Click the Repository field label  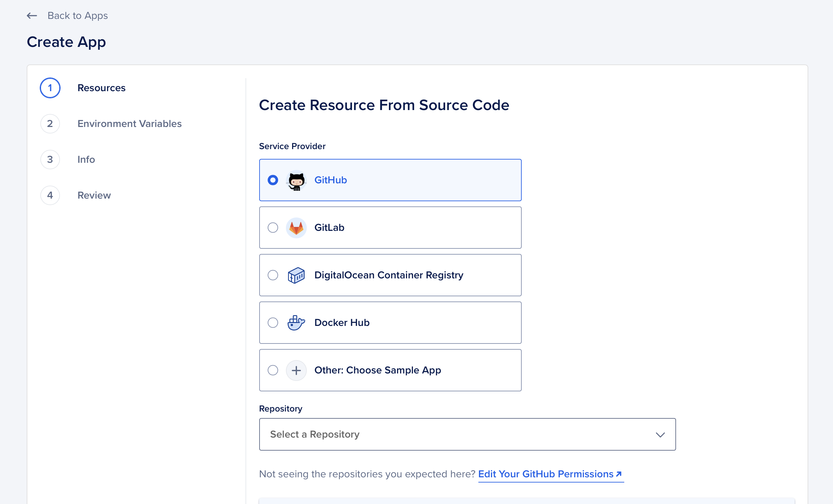pyautogui.click(x=281, y=409)
